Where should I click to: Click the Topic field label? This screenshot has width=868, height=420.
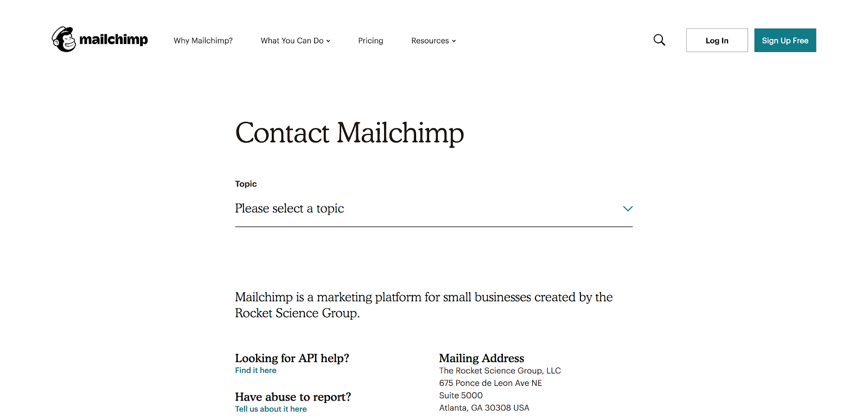[x=246, y=184]
